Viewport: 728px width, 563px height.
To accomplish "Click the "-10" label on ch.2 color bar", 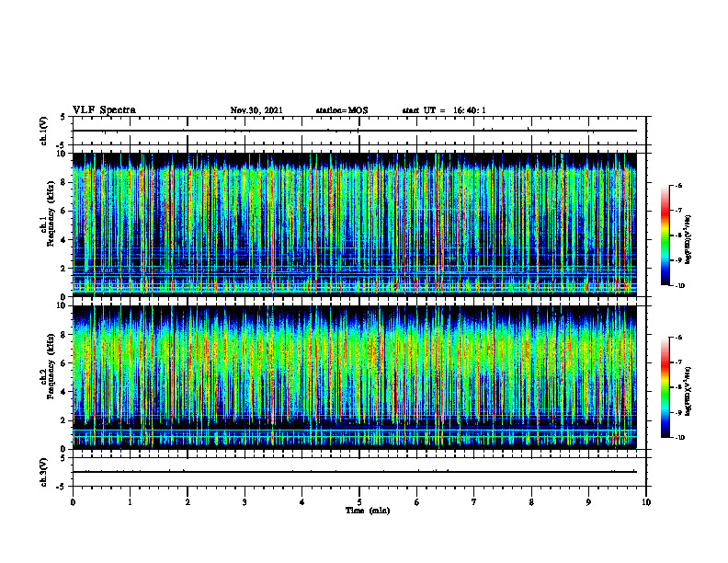I will pos(679,438).
